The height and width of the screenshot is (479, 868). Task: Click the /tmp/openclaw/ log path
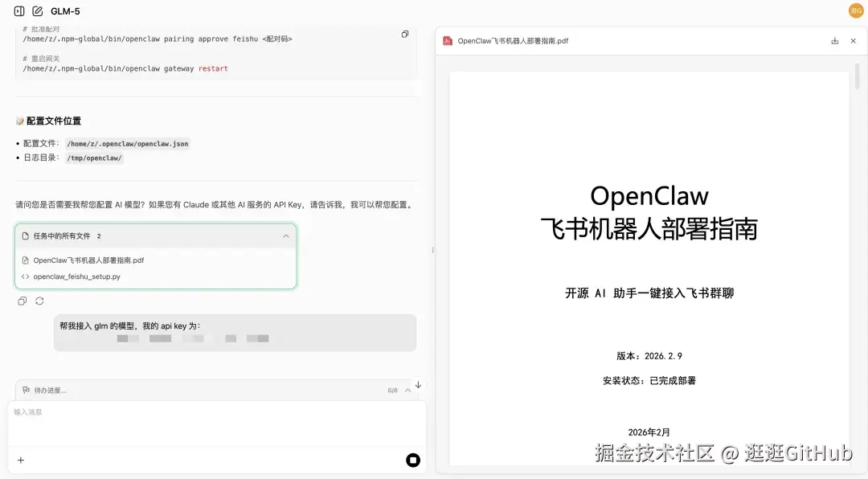pos(94,158)
